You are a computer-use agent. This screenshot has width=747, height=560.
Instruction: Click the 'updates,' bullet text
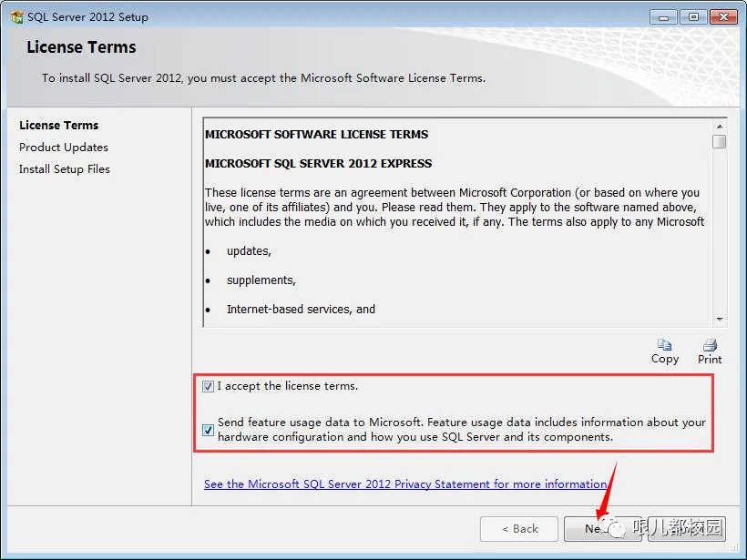249,251
